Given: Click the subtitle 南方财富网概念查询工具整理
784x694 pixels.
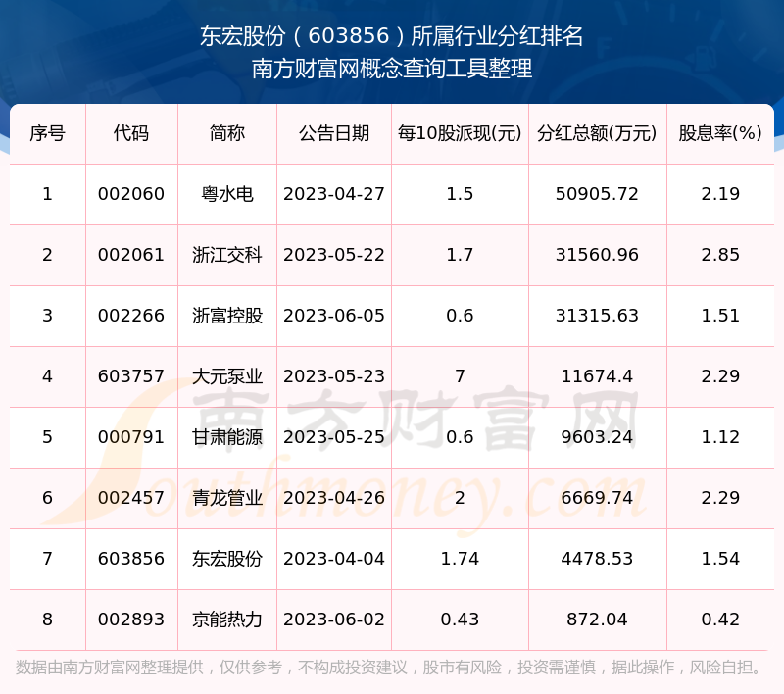Looking at the screenshot, I should [x=391, y=69].
